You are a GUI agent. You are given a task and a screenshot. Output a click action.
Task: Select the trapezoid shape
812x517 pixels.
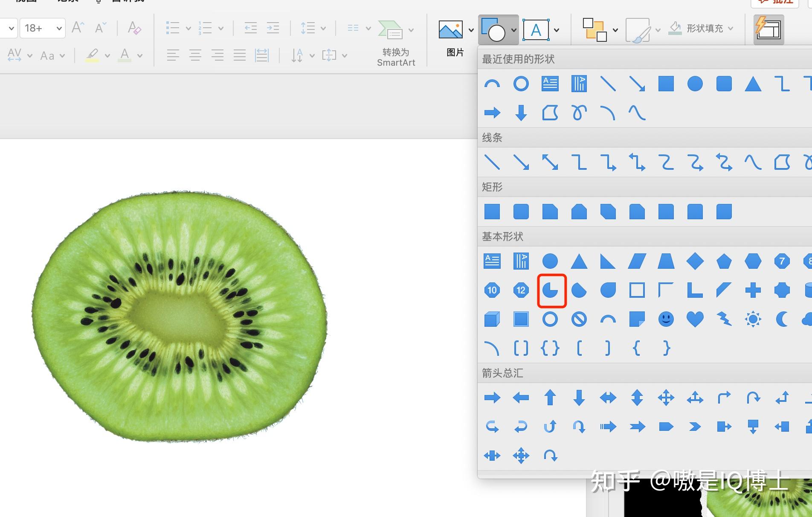tap(666, 261)
